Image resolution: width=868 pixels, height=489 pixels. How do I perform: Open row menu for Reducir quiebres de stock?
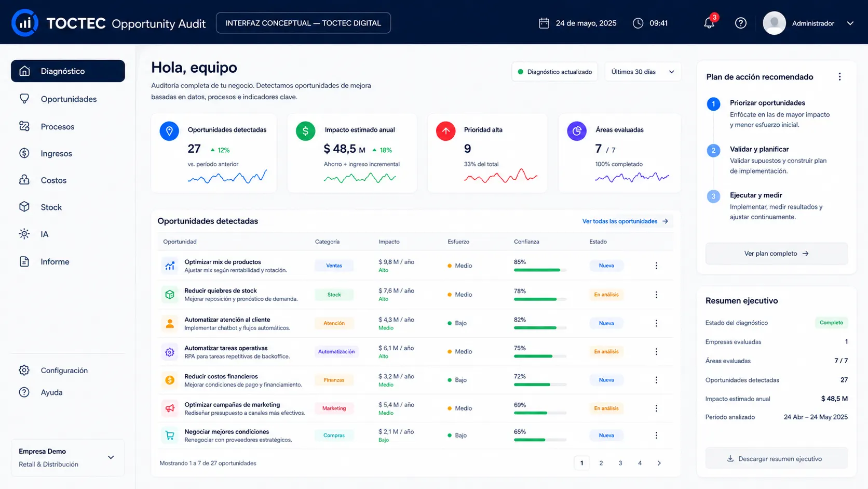tap(656, 295)
